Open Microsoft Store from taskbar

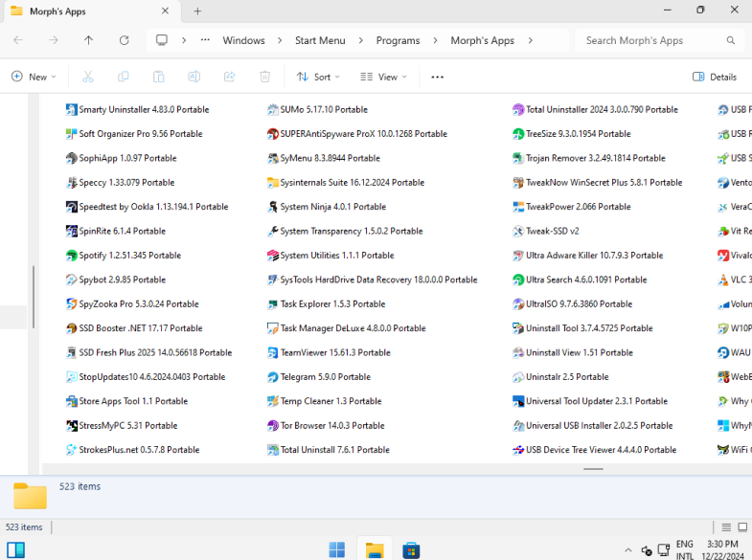pyautogui.click(x=411, y=549)
